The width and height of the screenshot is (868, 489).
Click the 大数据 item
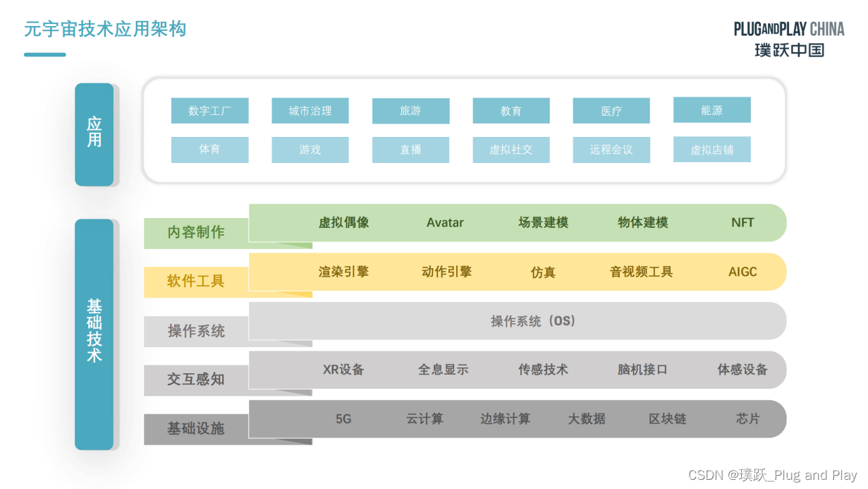[587, 419]
